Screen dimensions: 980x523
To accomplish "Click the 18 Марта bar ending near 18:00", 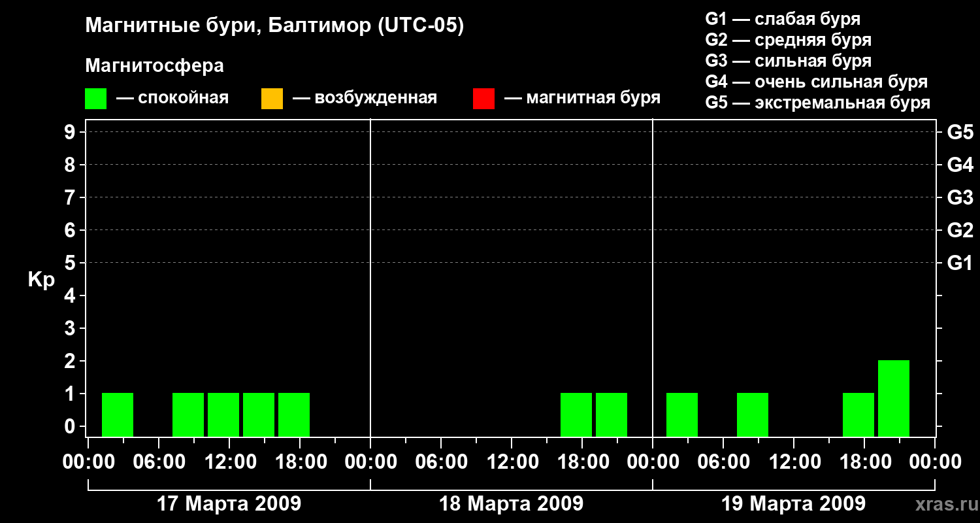I will coord(576,414).
